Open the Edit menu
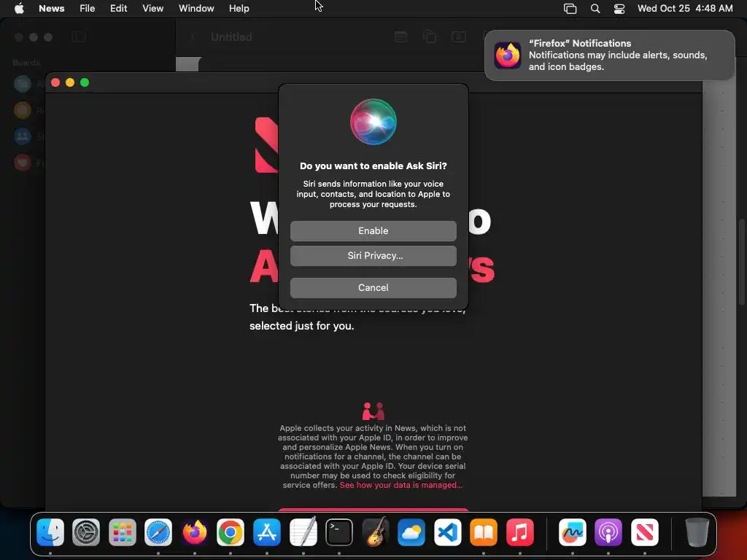The image size is (747, 560). 118,8
